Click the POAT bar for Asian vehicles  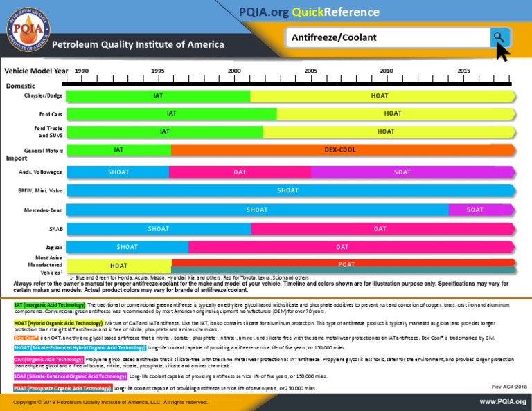[x=344, y=266]
